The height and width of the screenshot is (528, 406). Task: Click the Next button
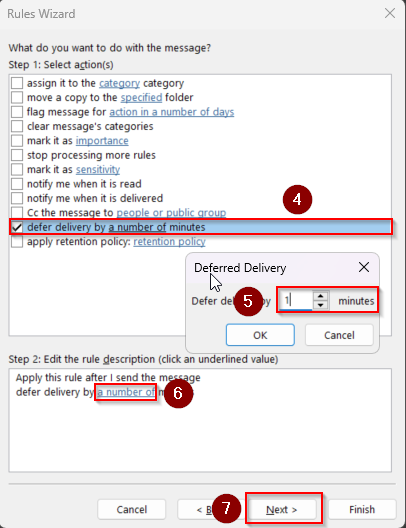click(282, 509)
